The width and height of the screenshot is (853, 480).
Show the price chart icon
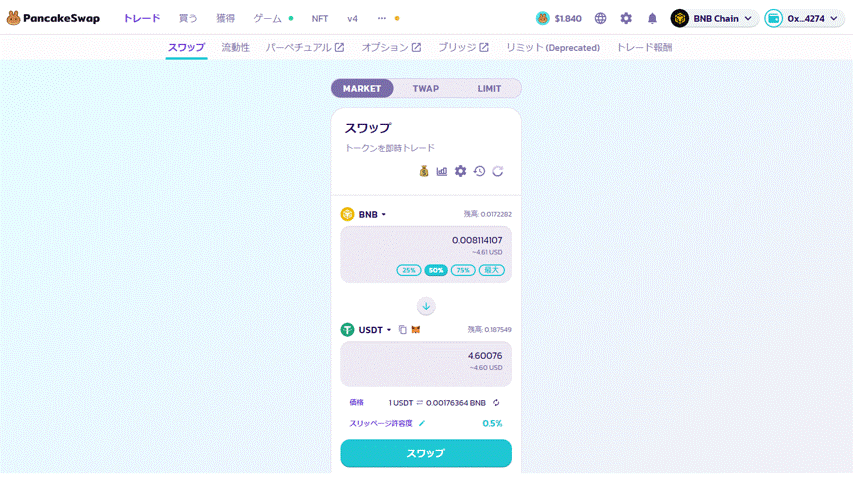[442, 171]
